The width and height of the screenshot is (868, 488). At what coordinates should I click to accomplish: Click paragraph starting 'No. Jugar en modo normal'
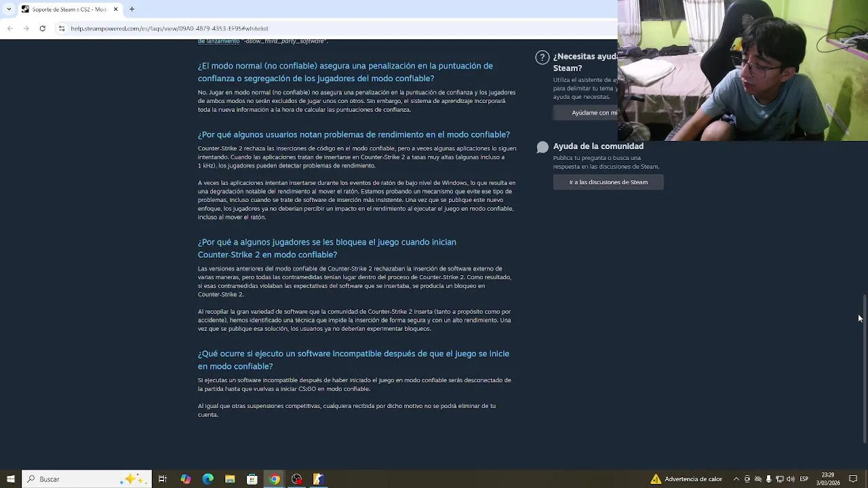[357, 101]
